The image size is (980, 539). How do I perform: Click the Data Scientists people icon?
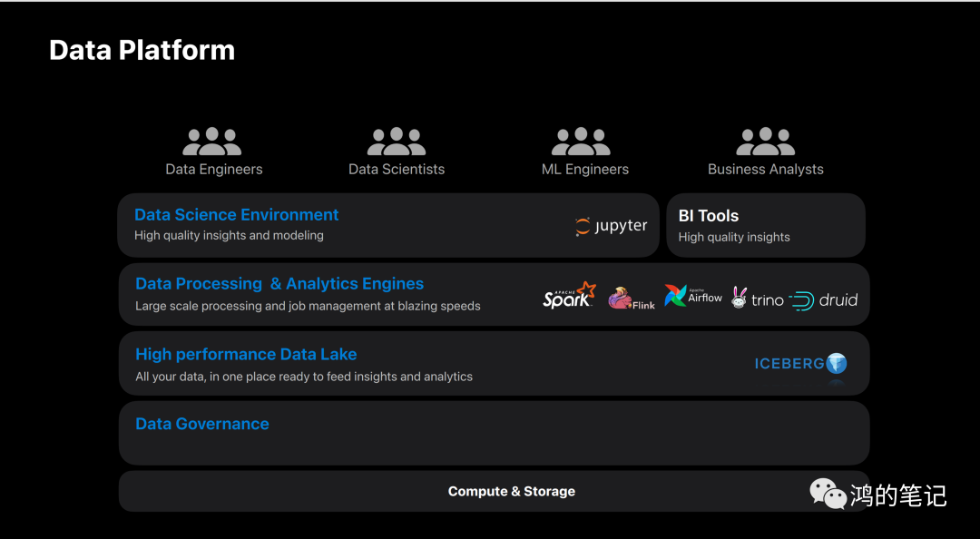coord(397,142)
